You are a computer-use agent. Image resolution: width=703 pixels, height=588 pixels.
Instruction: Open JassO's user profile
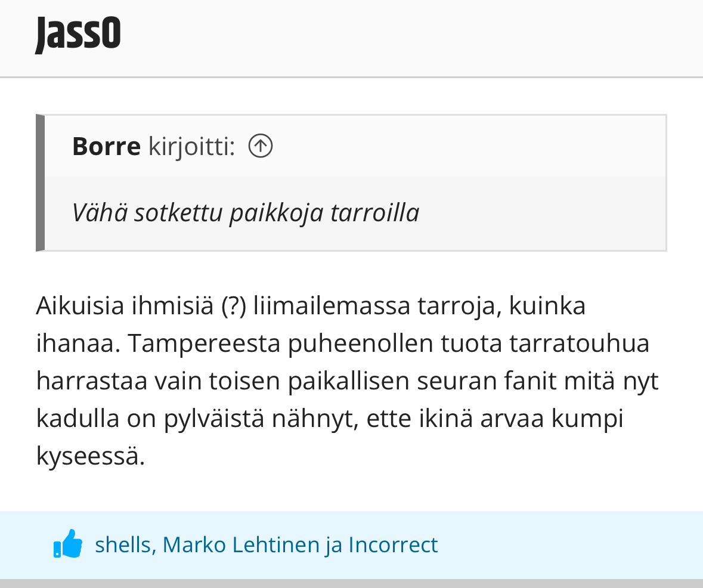[x=78, y=34]
